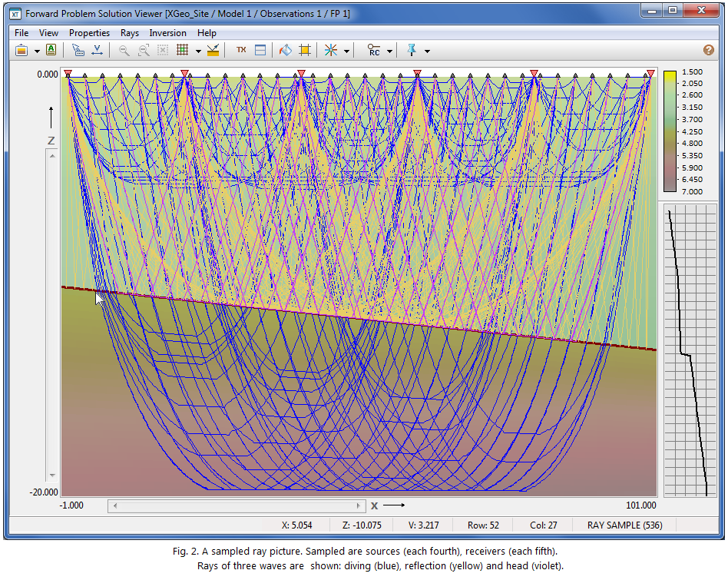Click the window title bar app icon
This screenshot has height=580, width=728.
click(15, 14)
